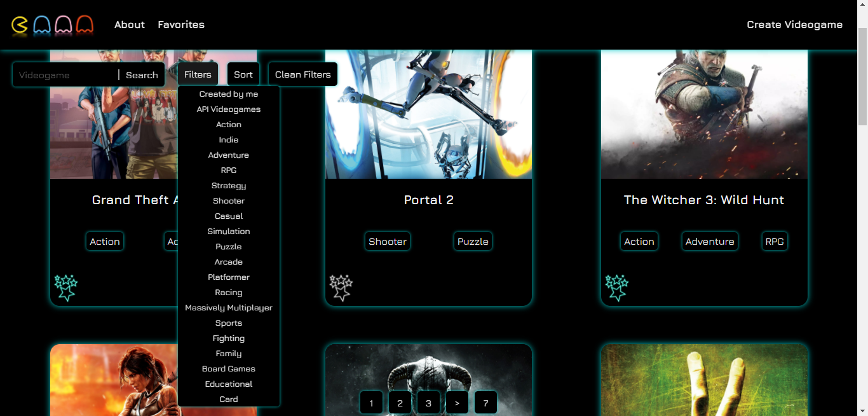This screenshot has height=416, width=868.
Task: Filter by Sports genre
Action: point(229,323)
